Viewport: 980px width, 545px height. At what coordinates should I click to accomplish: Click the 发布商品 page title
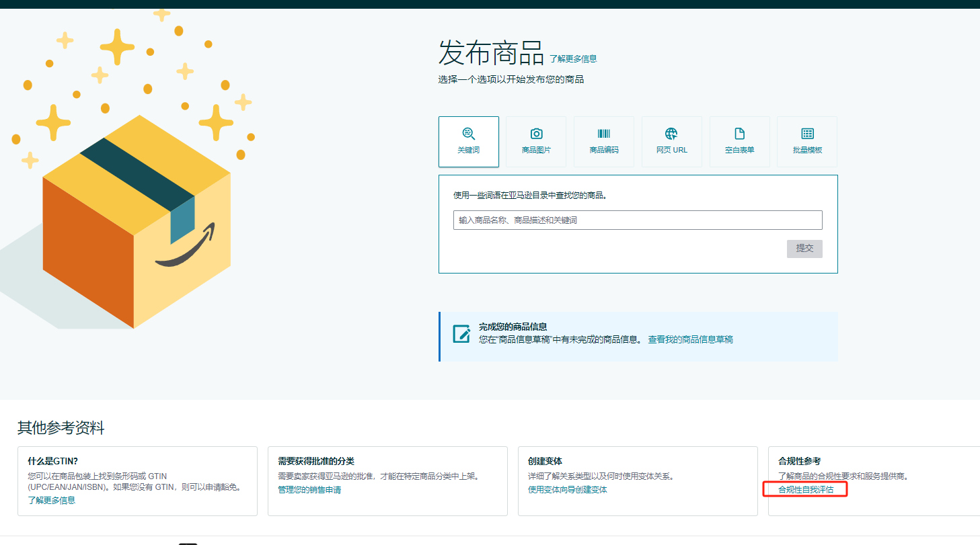tap(491, 52)
